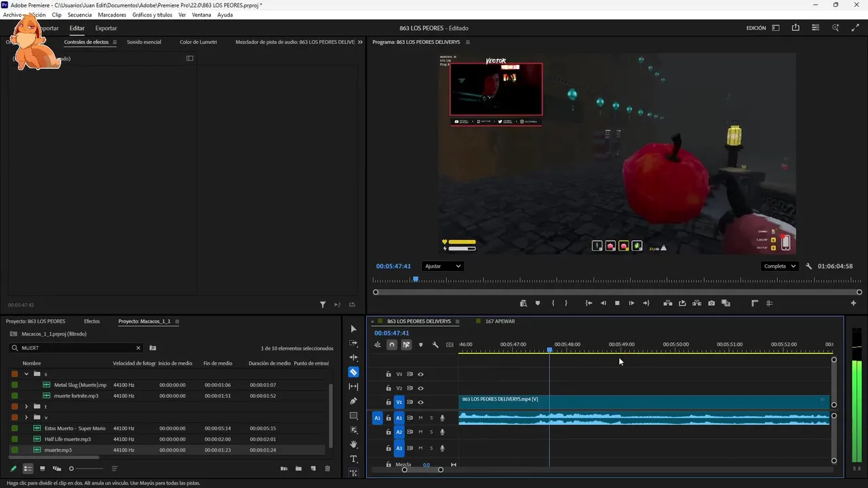Sort the bin by the Nombre column
The image size is (868, 488).
pos(32,363)
